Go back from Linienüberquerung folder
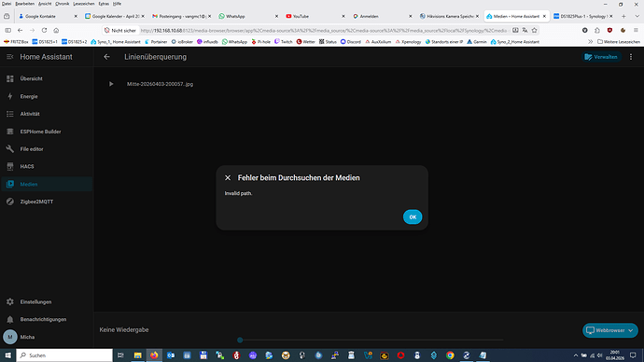Image resolution: width=644 pixels, height=362 pixels. tap(106, 57)
